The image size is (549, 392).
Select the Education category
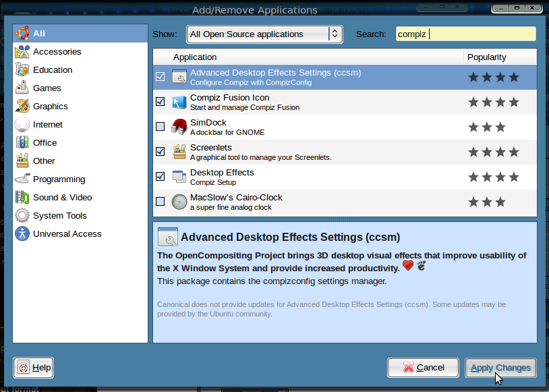tap(80, 69)
